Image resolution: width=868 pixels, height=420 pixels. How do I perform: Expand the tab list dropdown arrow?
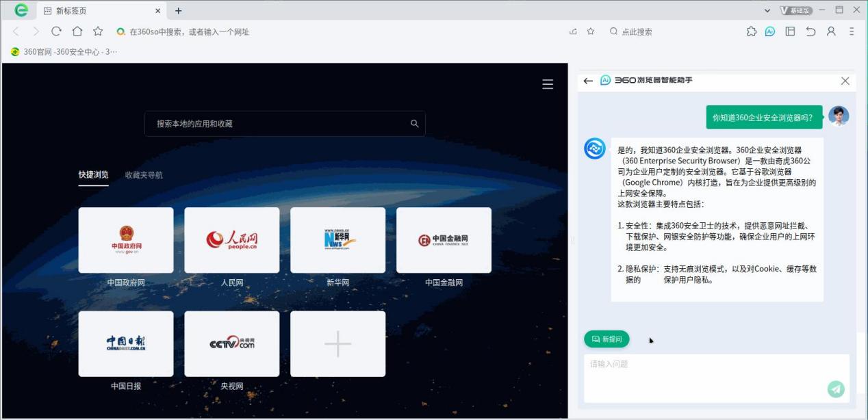(x=768, y=10)
